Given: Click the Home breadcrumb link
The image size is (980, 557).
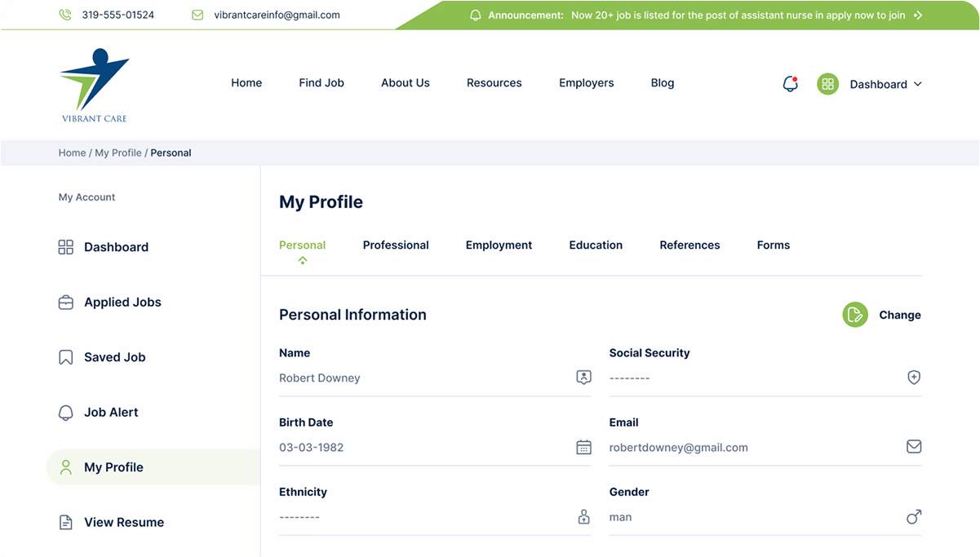Looking at the screenshot, I should (x=72, y=153).
